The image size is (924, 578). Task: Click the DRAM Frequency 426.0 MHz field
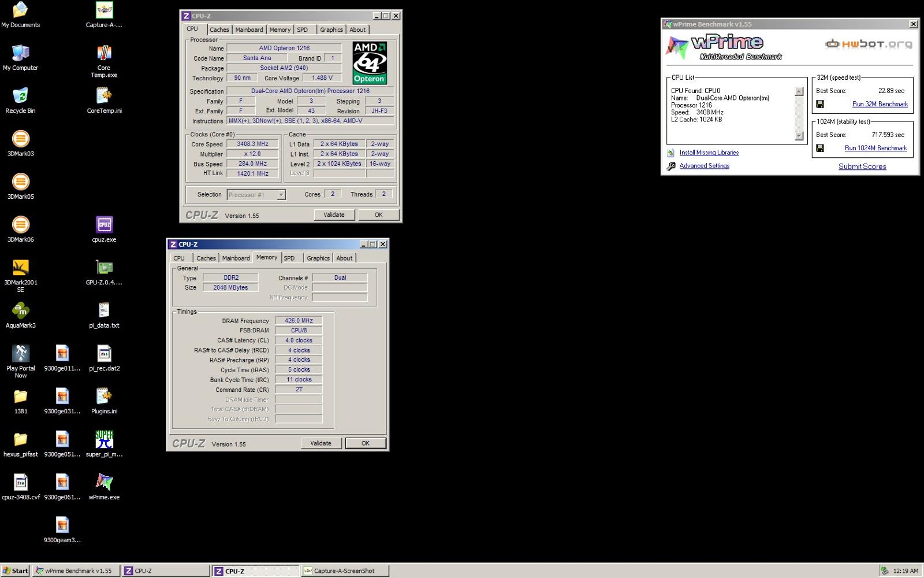(299, 321)
